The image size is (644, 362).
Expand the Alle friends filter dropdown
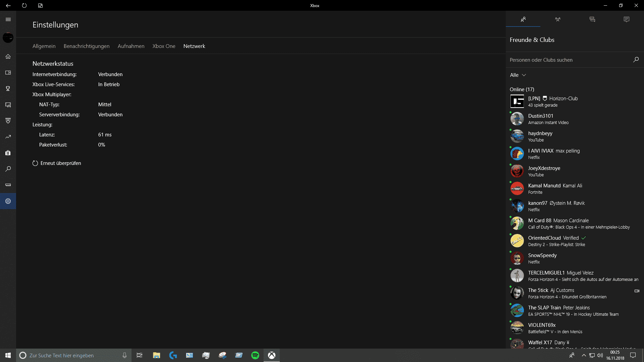point(518,75)
